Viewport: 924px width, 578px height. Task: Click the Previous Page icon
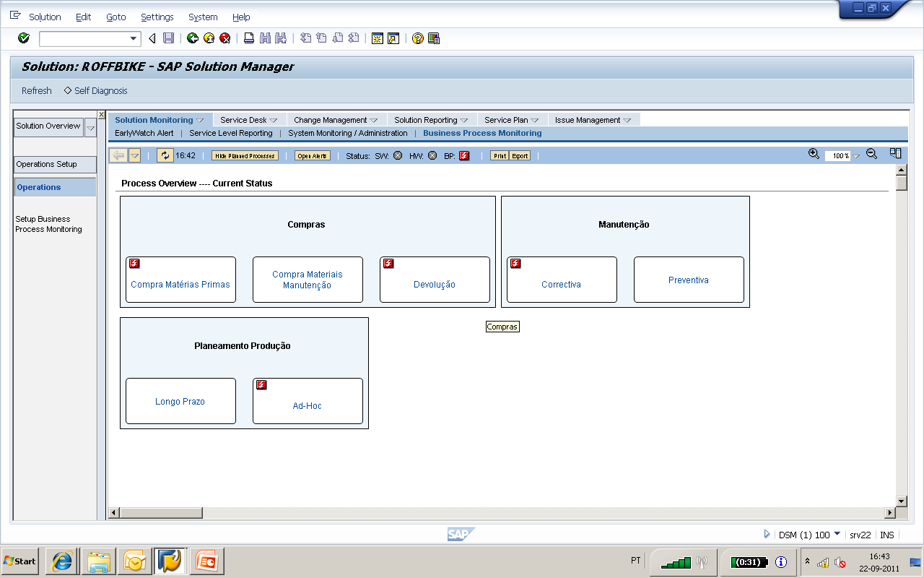click(x=321, y=38)
